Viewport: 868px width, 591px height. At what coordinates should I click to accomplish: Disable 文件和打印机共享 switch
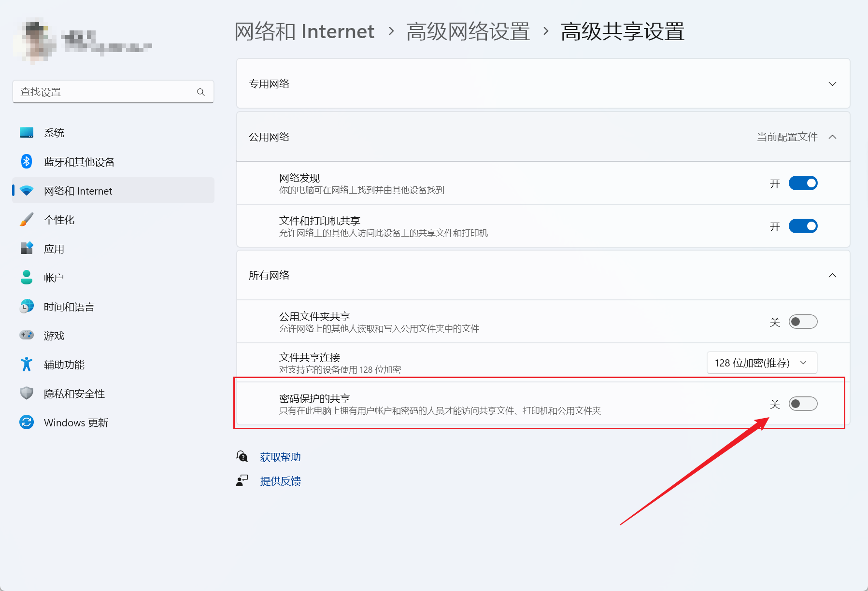tap(803, 226)
